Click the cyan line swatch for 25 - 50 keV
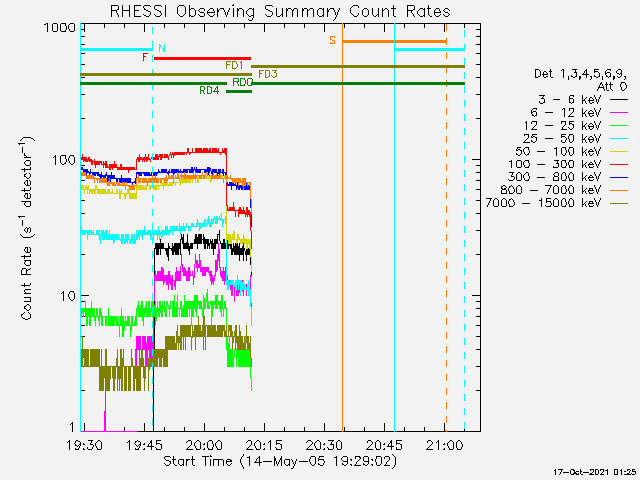This screenshot has height=480, width=640. [619, 139]
